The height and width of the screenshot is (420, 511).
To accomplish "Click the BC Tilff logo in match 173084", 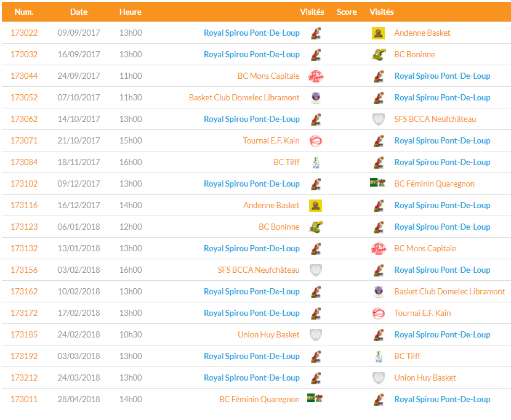I will point(316,162).
